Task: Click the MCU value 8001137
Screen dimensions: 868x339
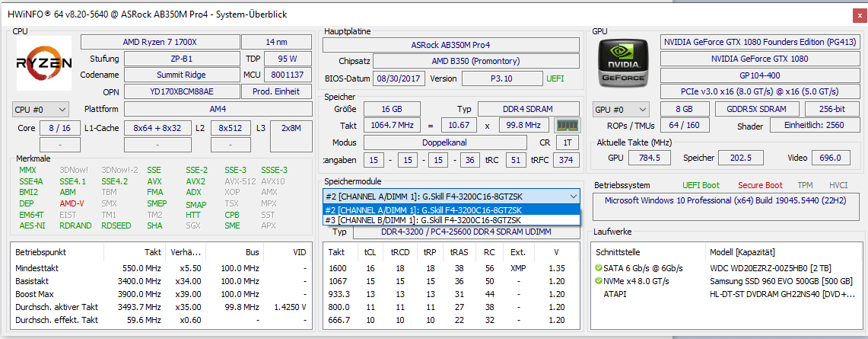Action: click(288, 75)
